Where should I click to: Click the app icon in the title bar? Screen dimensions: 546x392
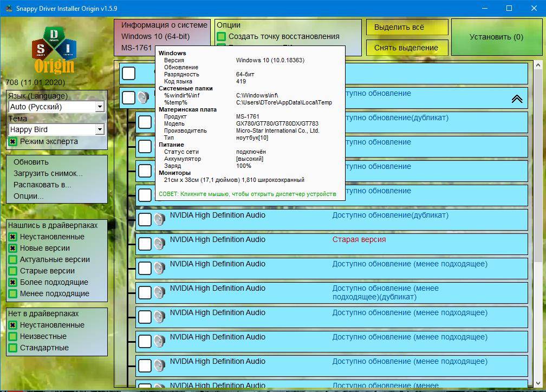click(9, 8)
